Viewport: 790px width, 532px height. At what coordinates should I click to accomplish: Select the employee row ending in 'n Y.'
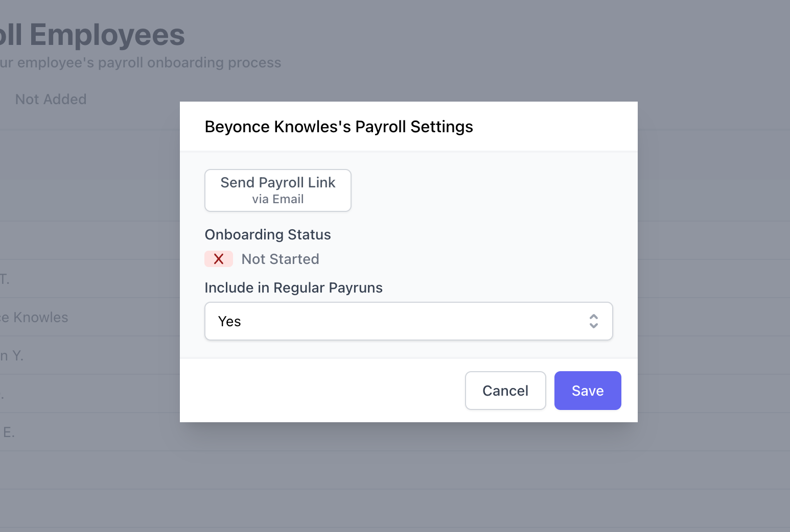click(x=12, y=355)
